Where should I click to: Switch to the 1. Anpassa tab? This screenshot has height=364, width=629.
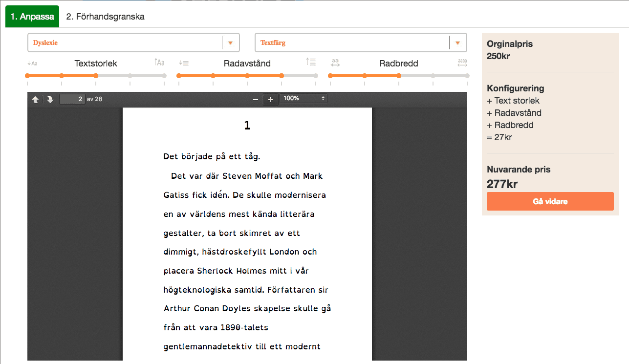pyautogui.click(x=32, y=17)
